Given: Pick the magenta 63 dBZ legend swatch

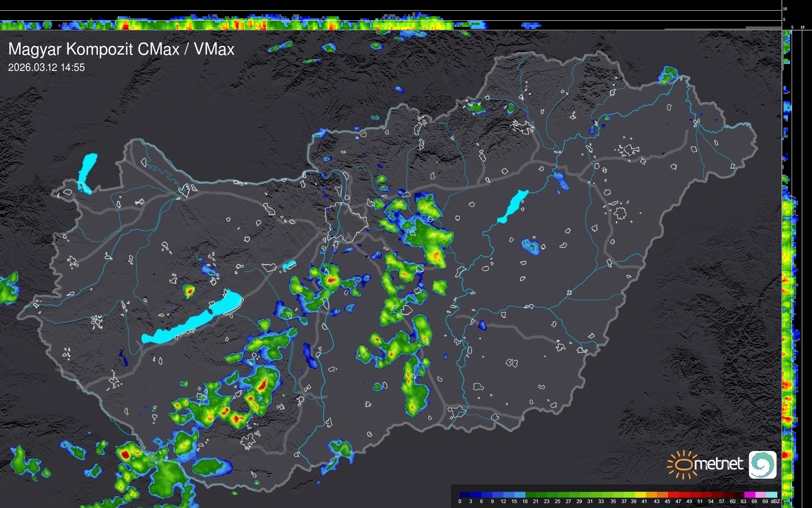Looking at the screenshot, I should tap(750, 495).
